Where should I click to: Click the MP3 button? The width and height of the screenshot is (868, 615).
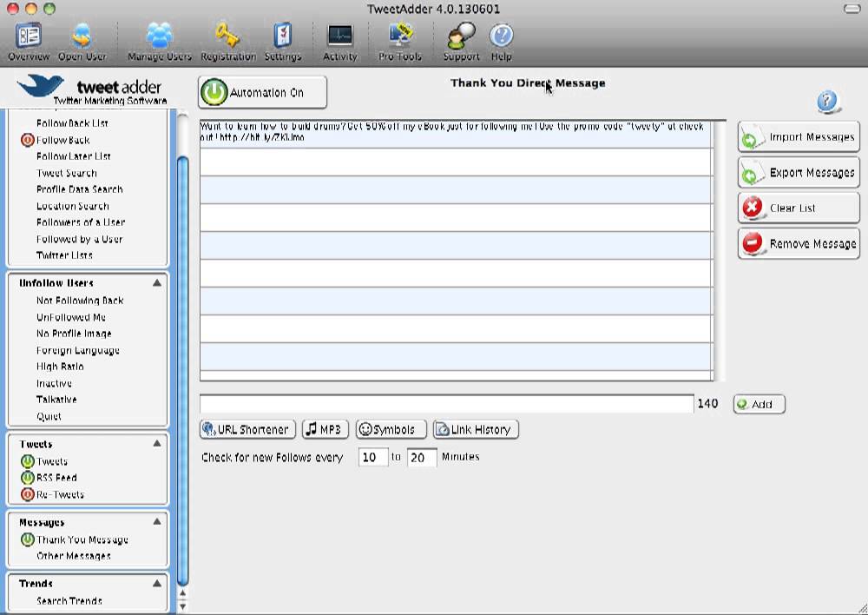(325, 429)
